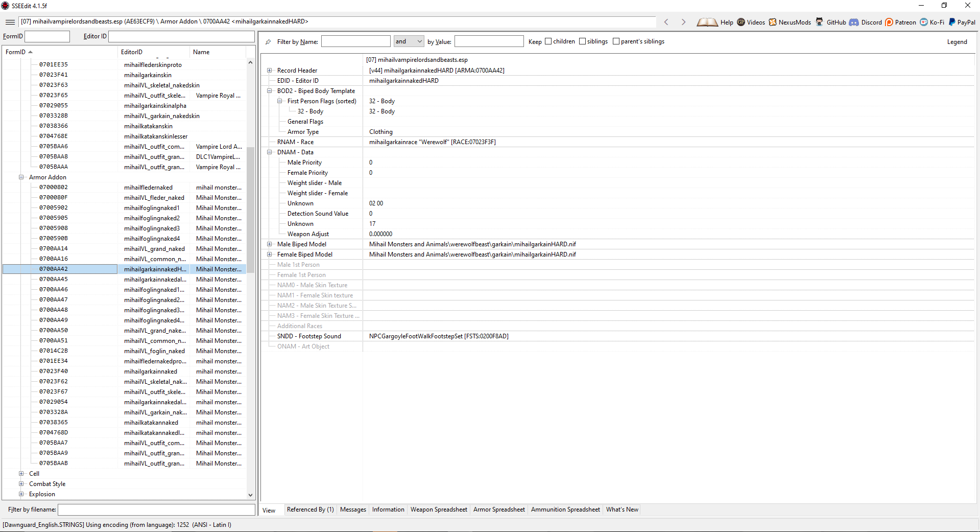The height and width of the screenshot is (532, 980).
Task: Open the NexusMods page
Action: 789,22
